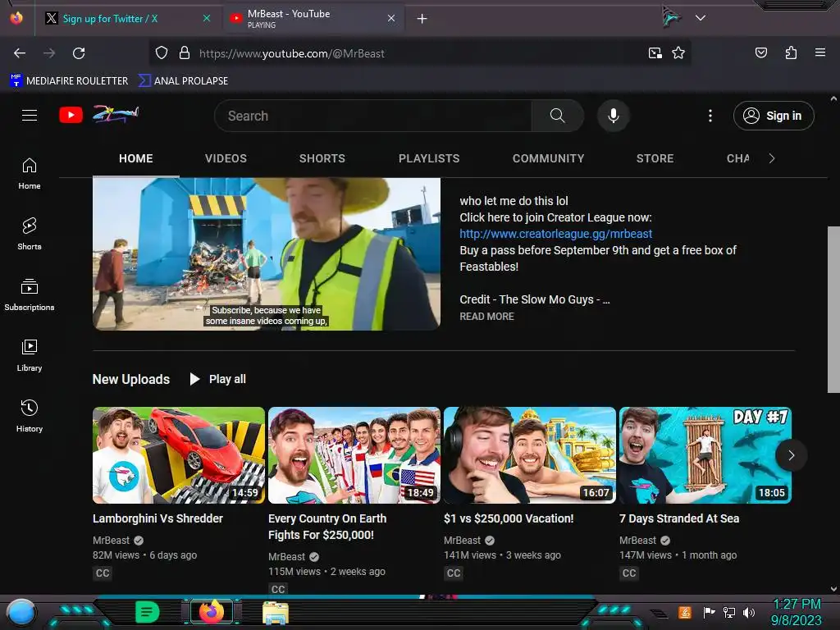The height and width of the screenshot is (630, 840).
Task: Select the HOME channel tab
Action: 135,158
